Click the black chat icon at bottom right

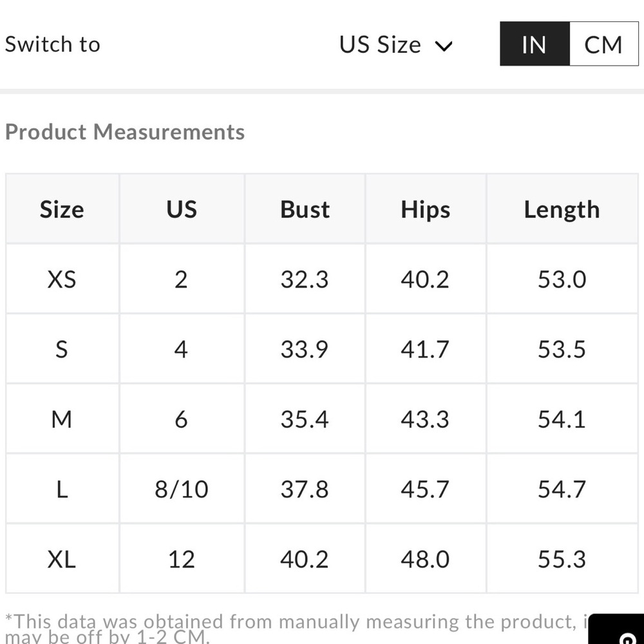click(618, 629)
